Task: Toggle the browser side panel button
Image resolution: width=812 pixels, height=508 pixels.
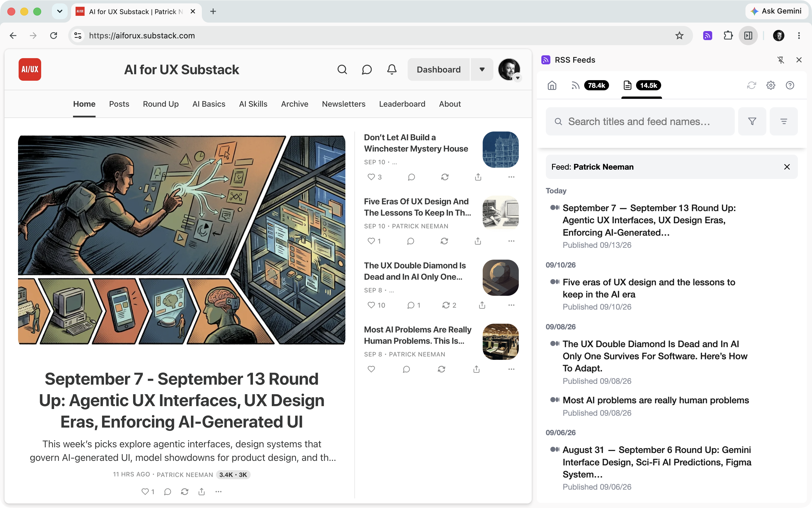Action: (x=748, y=36)
